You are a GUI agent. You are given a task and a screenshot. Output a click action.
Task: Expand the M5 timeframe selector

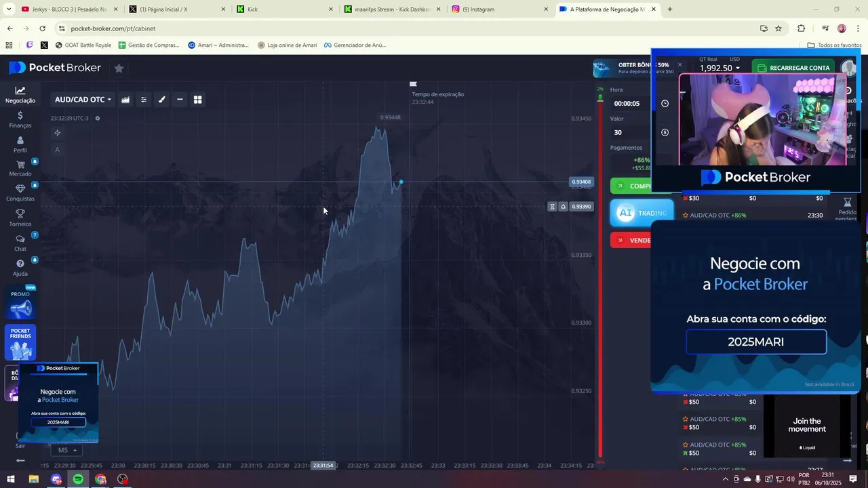click(66, 450)
